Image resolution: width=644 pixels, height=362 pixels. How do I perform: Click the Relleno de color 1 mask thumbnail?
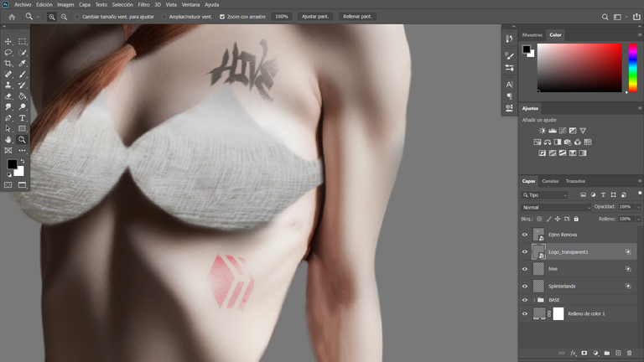pos(558,314)
